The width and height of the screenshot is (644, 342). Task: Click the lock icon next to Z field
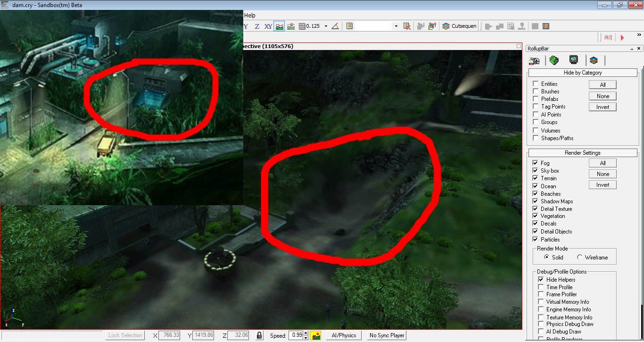(x=259, y=335)
